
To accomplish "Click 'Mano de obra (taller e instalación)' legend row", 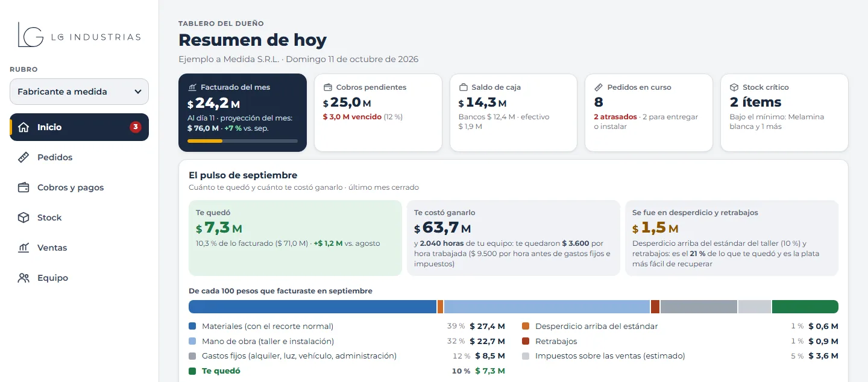I will click(347, 341).
